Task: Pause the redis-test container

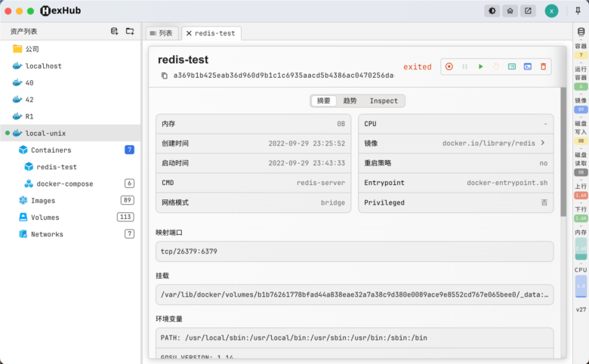Action: click(464, 66)
